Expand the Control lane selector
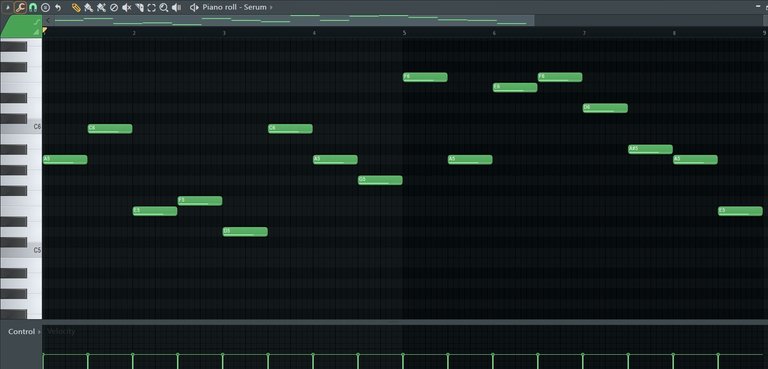768x369 pixels. (24, 332)
